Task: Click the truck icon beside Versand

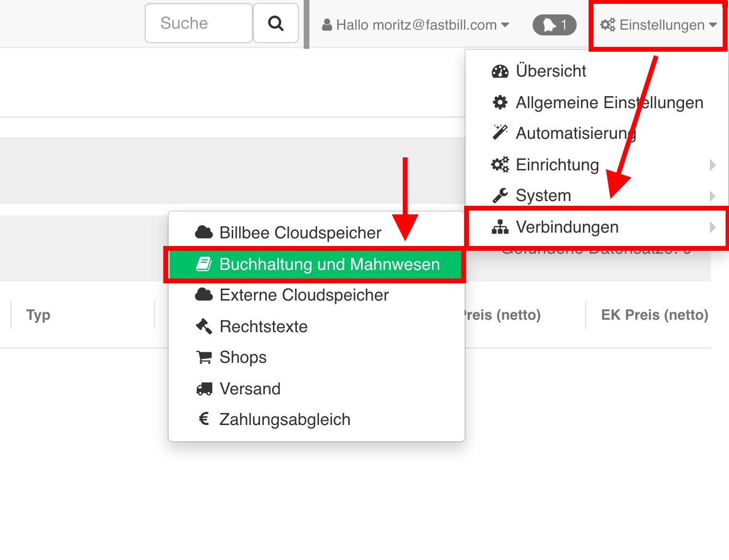Action: coord(204,389)
